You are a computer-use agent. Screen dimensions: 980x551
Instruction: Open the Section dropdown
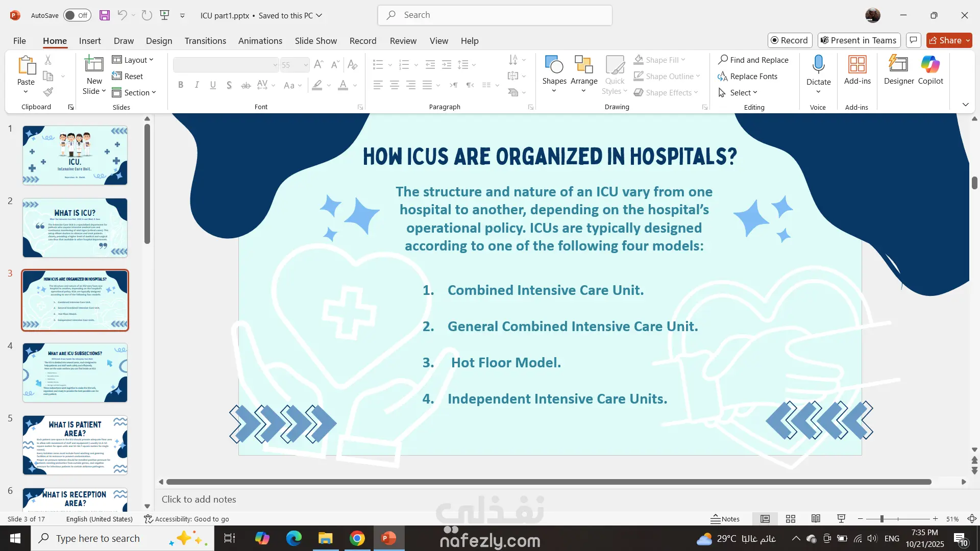[134, 92]
